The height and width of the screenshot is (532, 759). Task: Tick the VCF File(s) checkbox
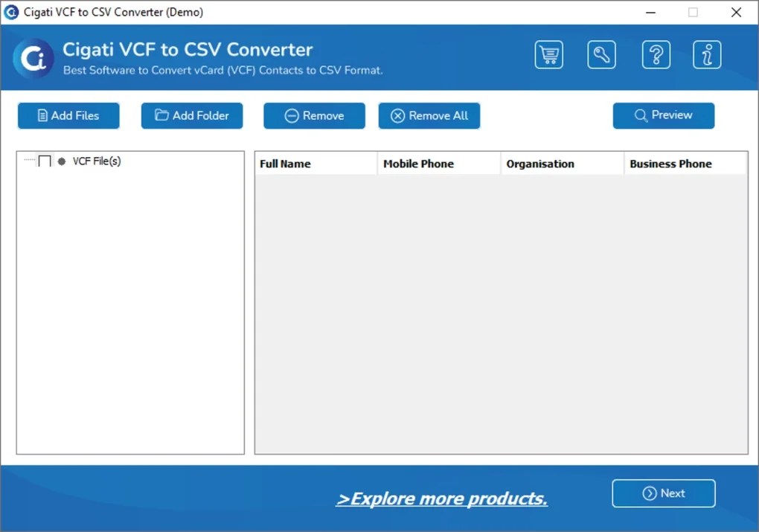pyautogui.click(x=45, y=161)
